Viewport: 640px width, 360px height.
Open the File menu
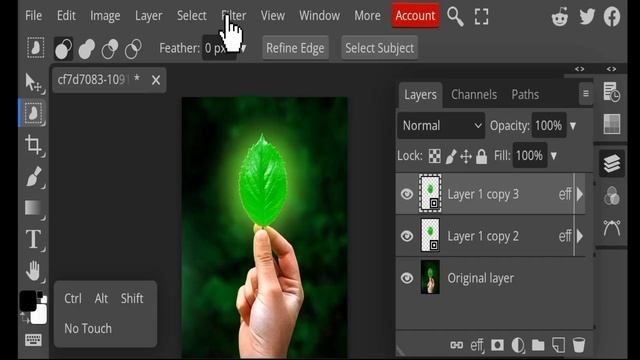[x=33, y=16]
